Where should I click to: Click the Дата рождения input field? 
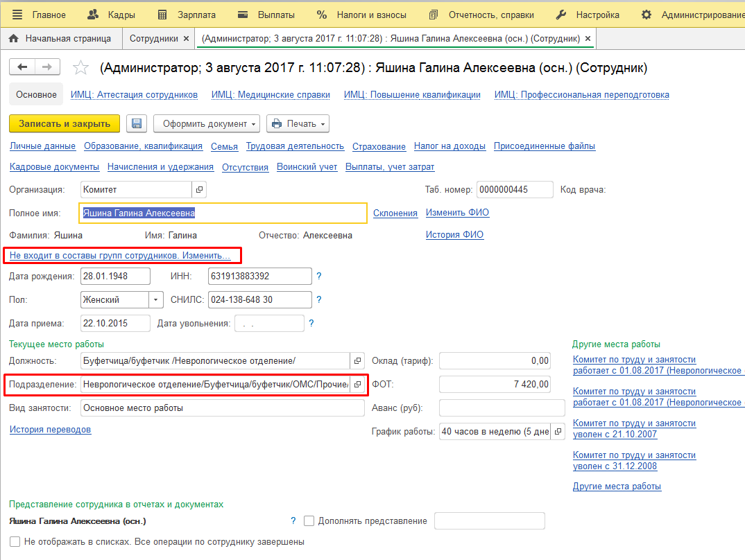point(114,277)
